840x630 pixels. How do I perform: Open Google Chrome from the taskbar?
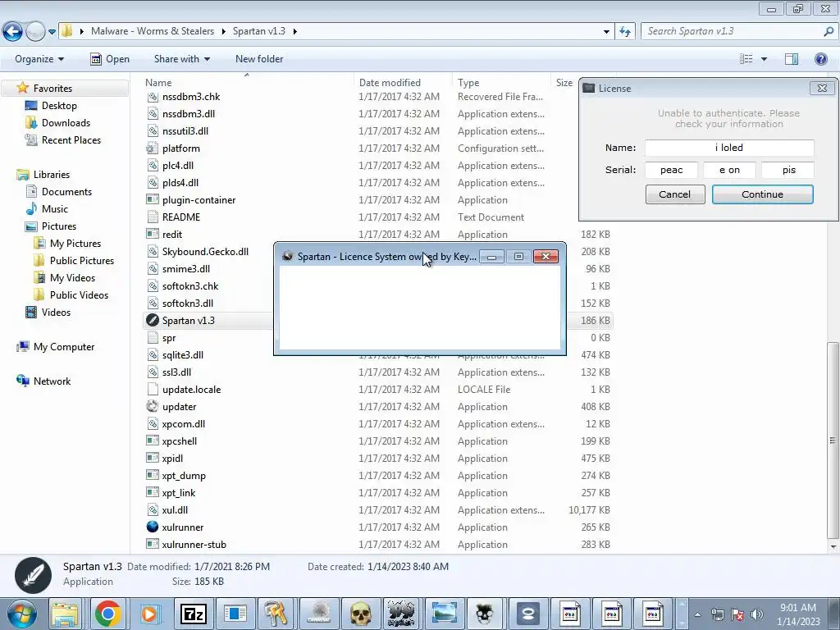[x=107, y=614]
